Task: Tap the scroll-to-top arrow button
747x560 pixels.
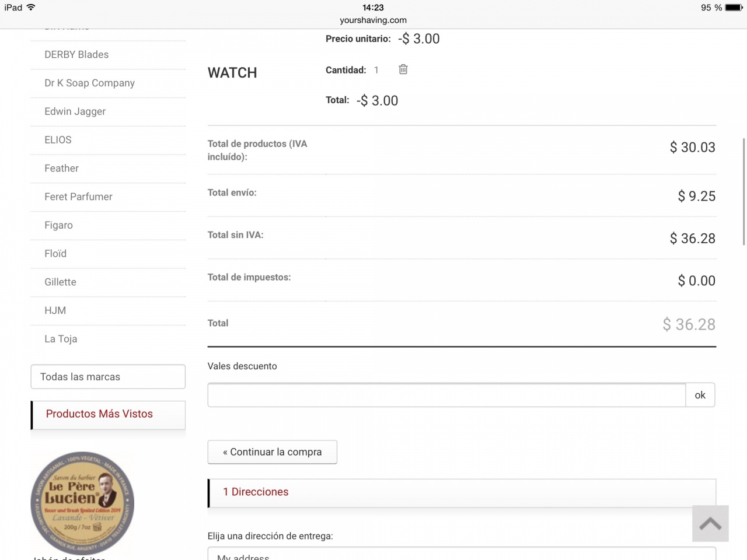Action: coord(710,523)
